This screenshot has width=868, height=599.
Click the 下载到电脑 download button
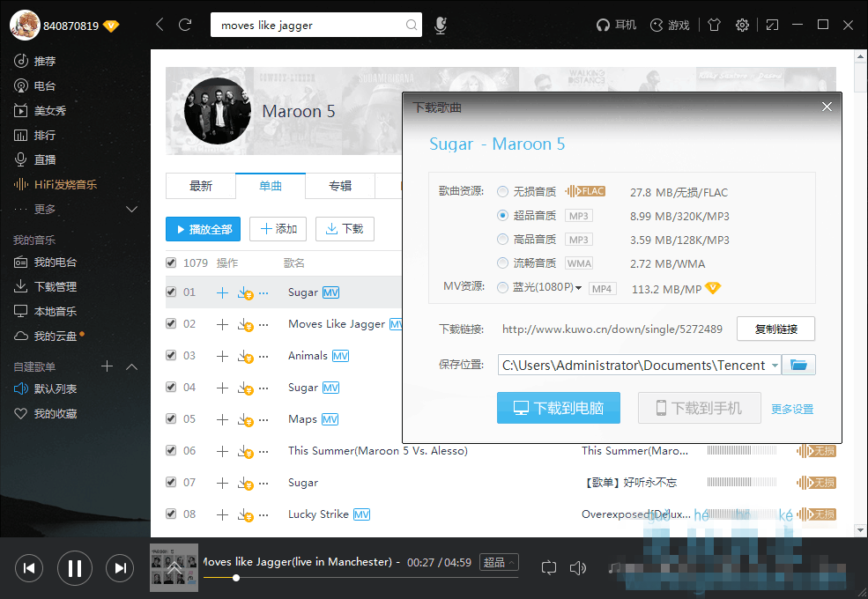pos(558,407)
